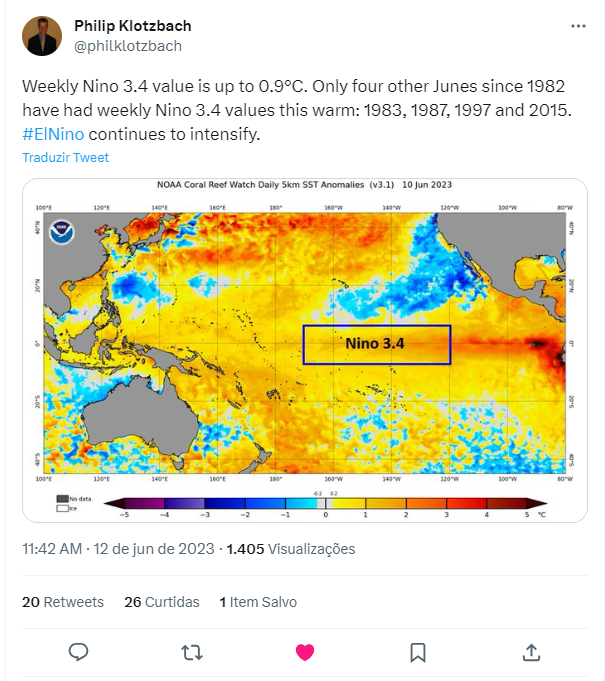Click the NOAA logo on the map
605x681 pixels.
(62, 232)
